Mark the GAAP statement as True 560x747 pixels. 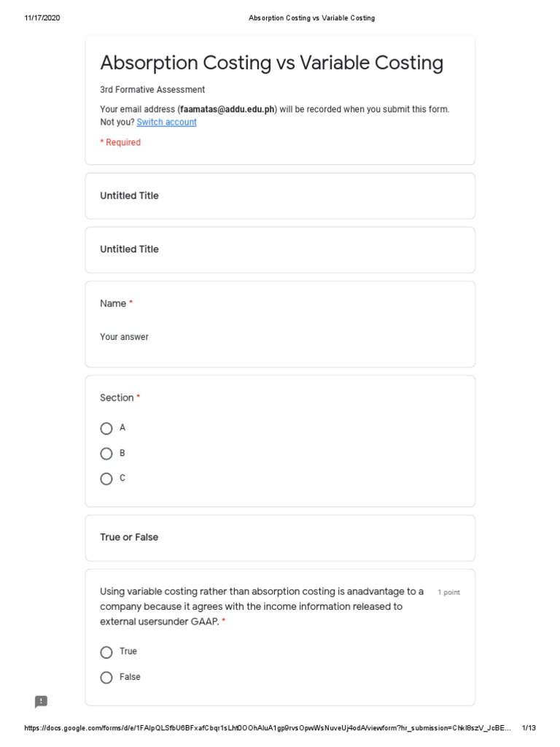(106, 652)
